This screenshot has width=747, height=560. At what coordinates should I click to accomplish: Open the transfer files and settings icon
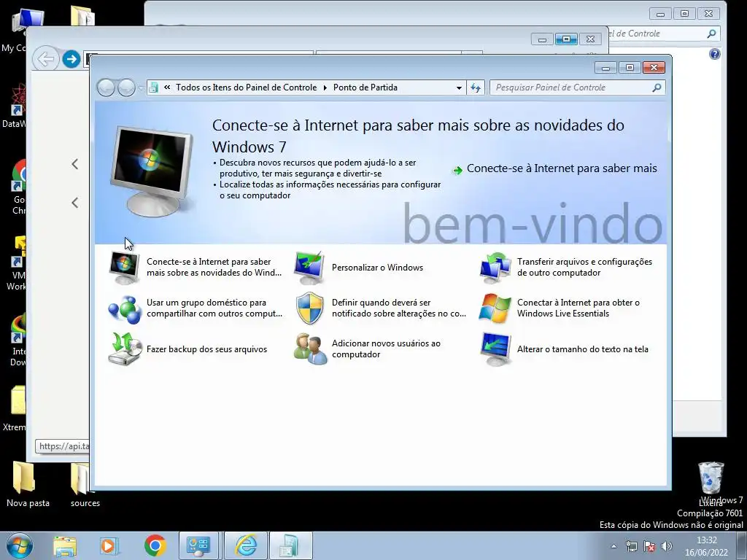[x=495, y=267]
